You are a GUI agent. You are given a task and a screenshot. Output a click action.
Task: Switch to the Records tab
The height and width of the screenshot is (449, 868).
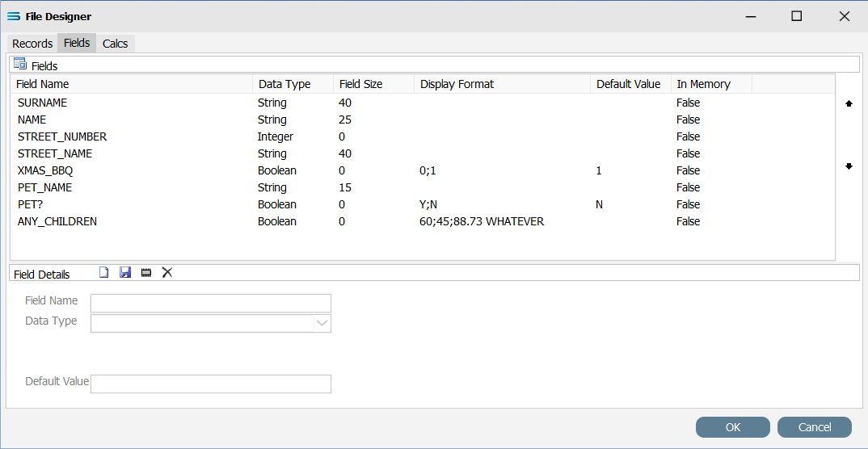32,43
